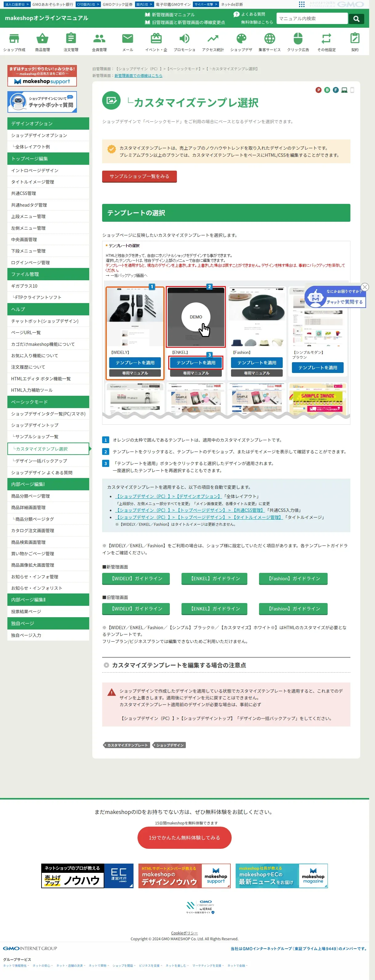Click the マニュアル内検索 search field

pyautogui.click(x=312, y=19)
